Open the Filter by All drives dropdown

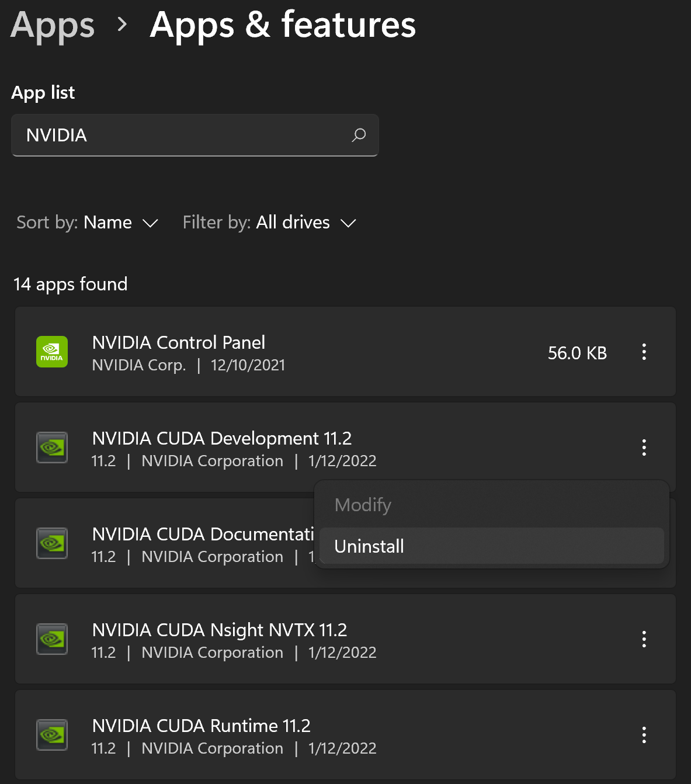[x=269, y=223]
